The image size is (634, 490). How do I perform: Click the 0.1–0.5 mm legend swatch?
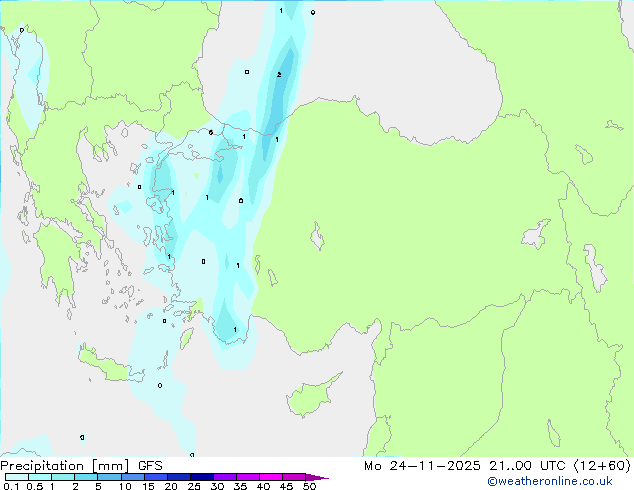coord(17,477)
